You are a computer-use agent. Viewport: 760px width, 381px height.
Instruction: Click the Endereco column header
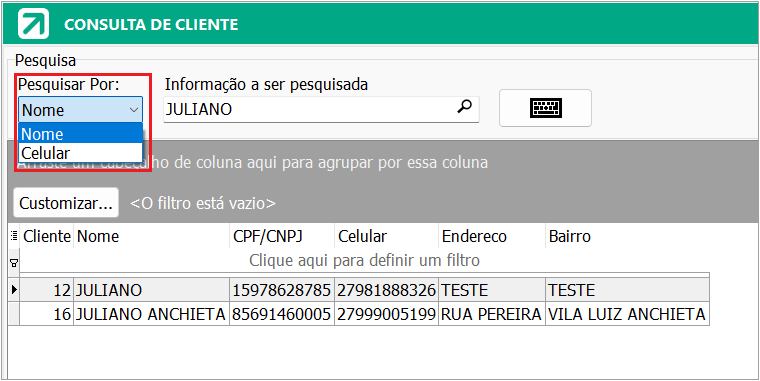tap(492, 236)
